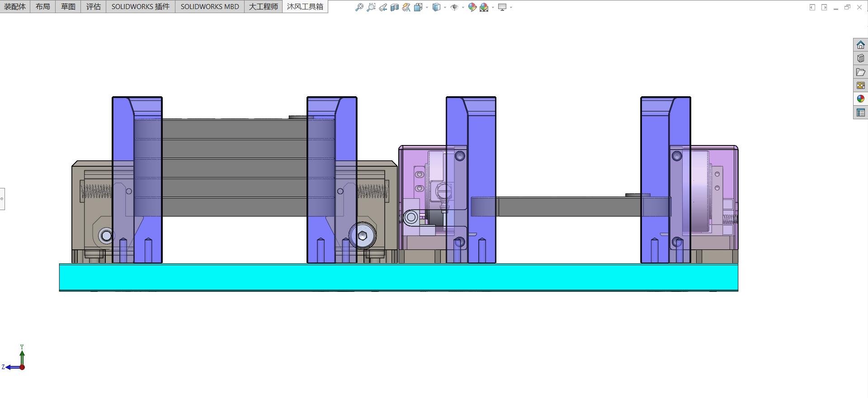Open the 草图 tab
This screenshot has width=868, height=398.
[x=68, y=6]
